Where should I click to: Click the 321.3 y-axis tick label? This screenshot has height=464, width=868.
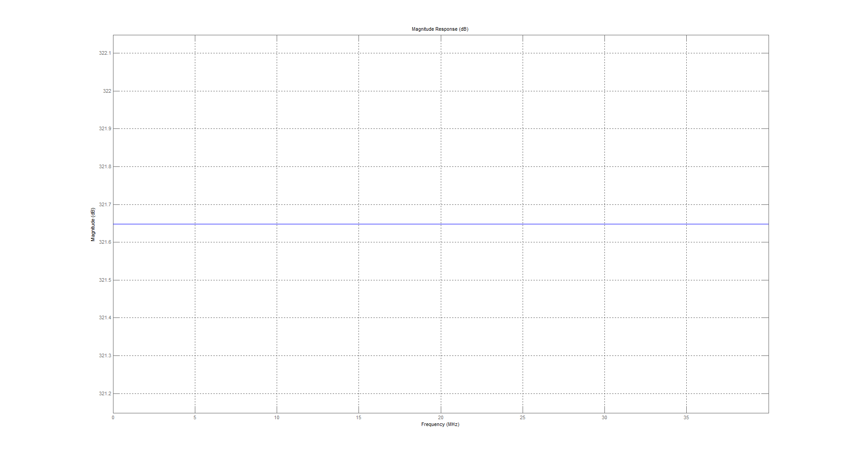click(105, 355)
